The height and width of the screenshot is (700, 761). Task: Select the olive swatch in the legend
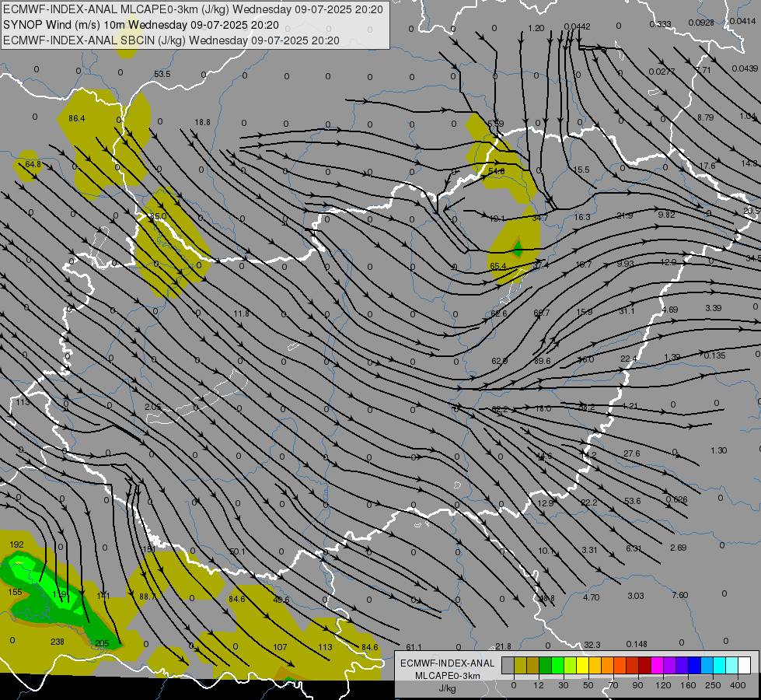tap(520, 665)
